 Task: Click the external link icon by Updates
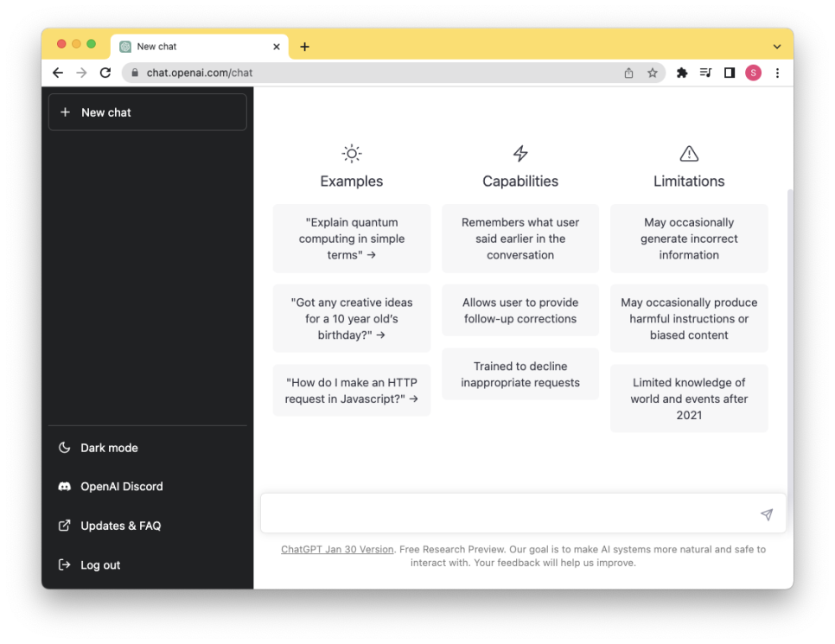65,526
